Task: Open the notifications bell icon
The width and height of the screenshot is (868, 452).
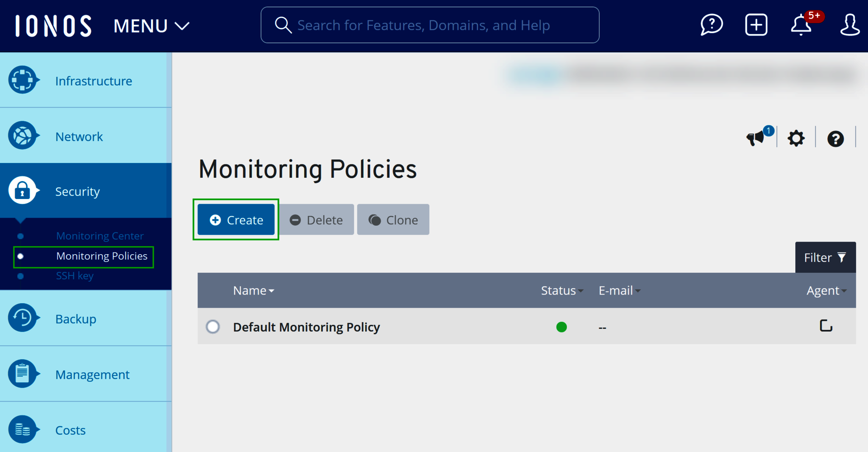Action: click(801, 25)
